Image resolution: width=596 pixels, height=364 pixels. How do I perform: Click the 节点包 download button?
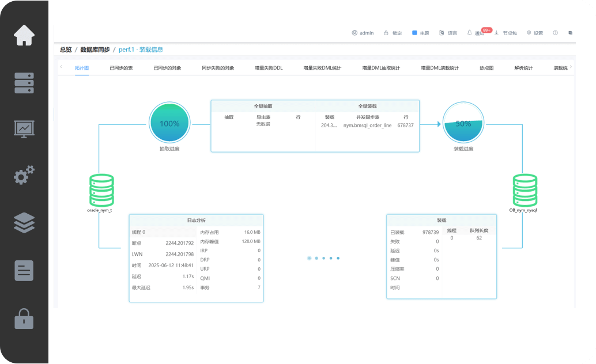[x=506, y=33]
